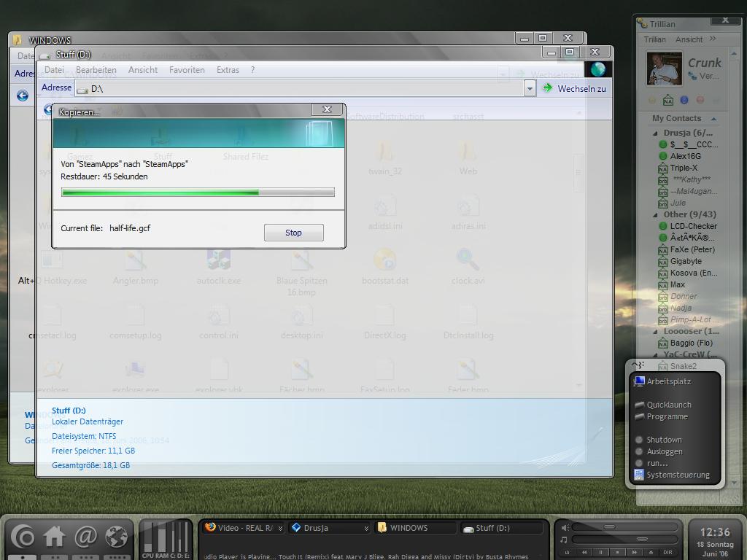Go to previous track in taskbar player

(x=584, y=553)
